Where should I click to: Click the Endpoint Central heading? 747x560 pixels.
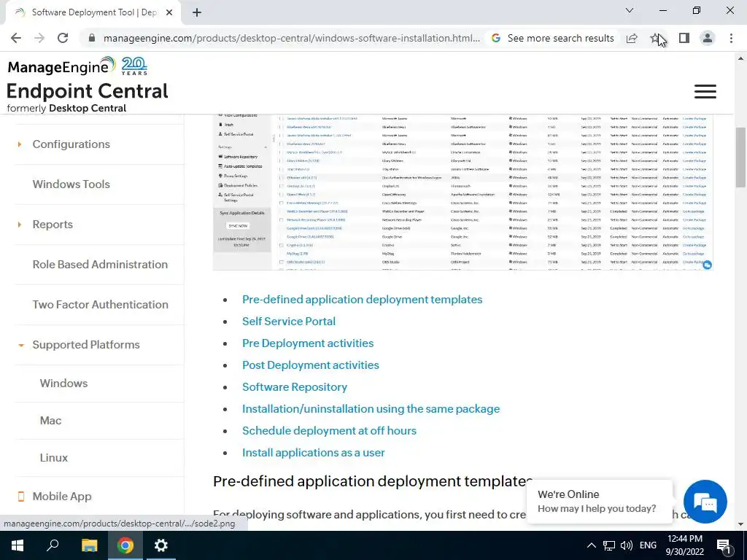click(x=88, y=91)
